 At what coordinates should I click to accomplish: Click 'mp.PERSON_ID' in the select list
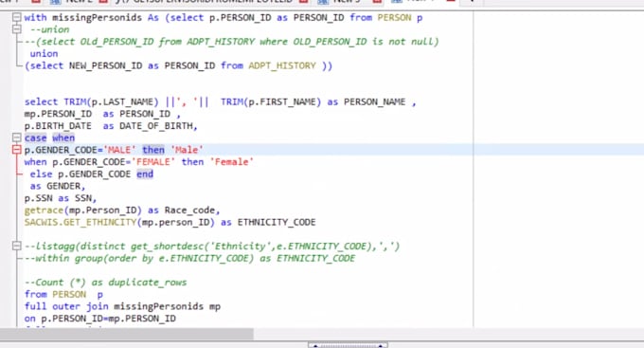pyautogui.click(x=58, y=114)
